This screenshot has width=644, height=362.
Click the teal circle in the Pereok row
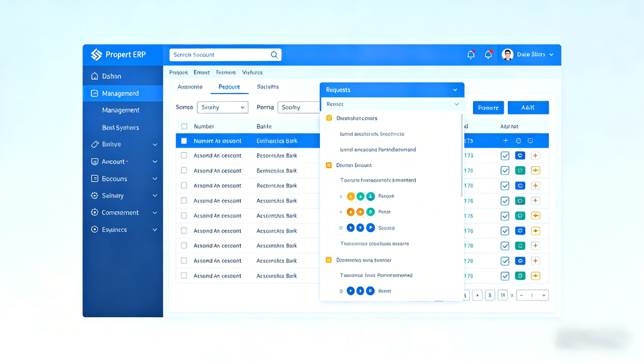click(370, 196)
